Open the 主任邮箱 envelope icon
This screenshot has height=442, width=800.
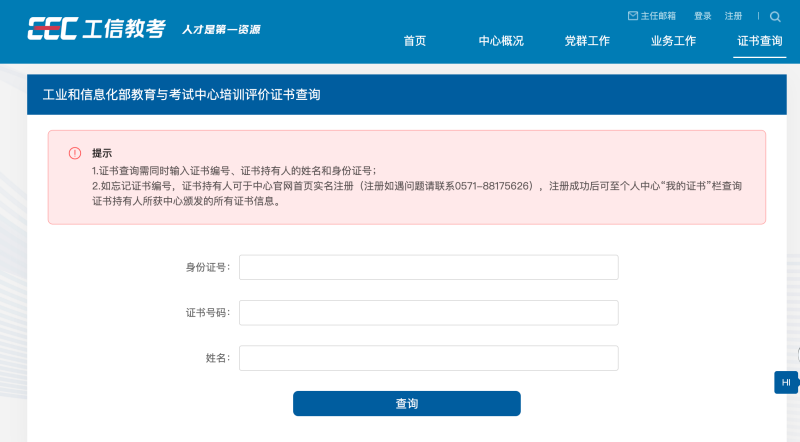(x=633, y=16)
